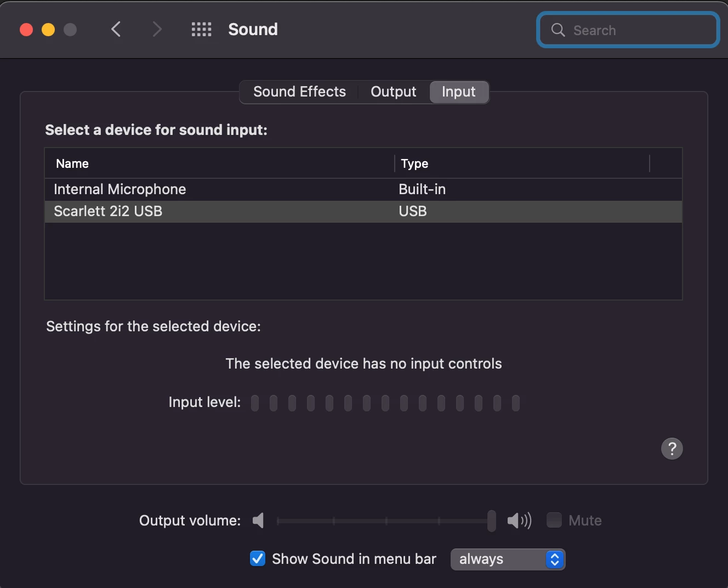Click the Output volume slider knob

(x=492, y=521)
